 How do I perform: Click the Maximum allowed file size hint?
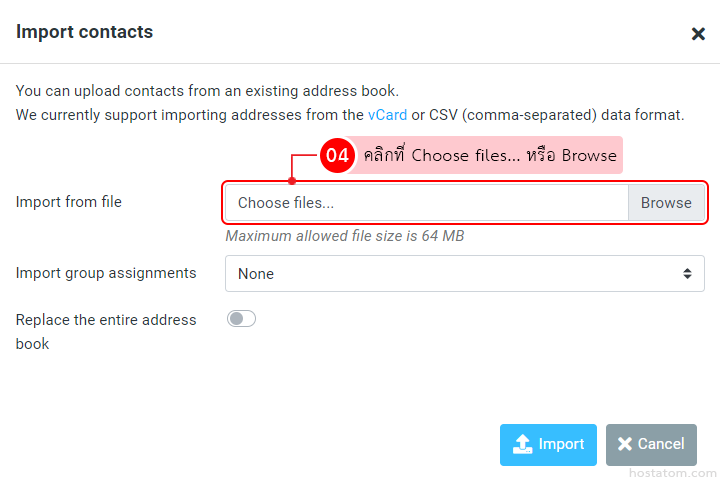[x=344, y=236]
